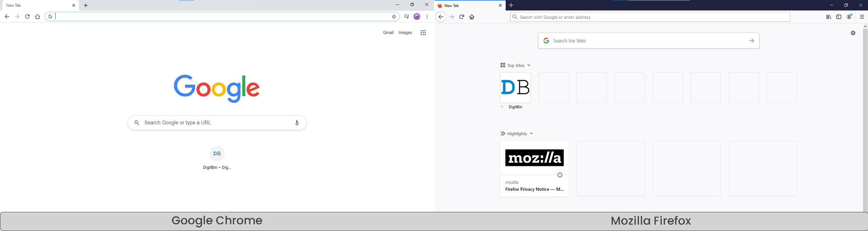Open new tab settings via the gear icon
The image size is (868, 231).
click(x=853, y=33)
